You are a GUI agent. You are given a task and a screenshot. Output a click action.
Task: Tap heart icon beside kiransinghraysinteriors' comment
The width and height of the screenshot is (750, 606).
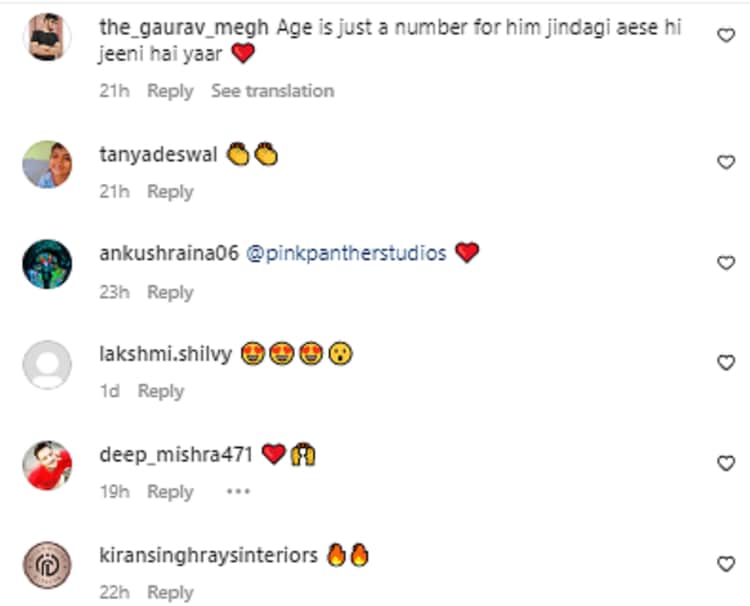[727, 565]
